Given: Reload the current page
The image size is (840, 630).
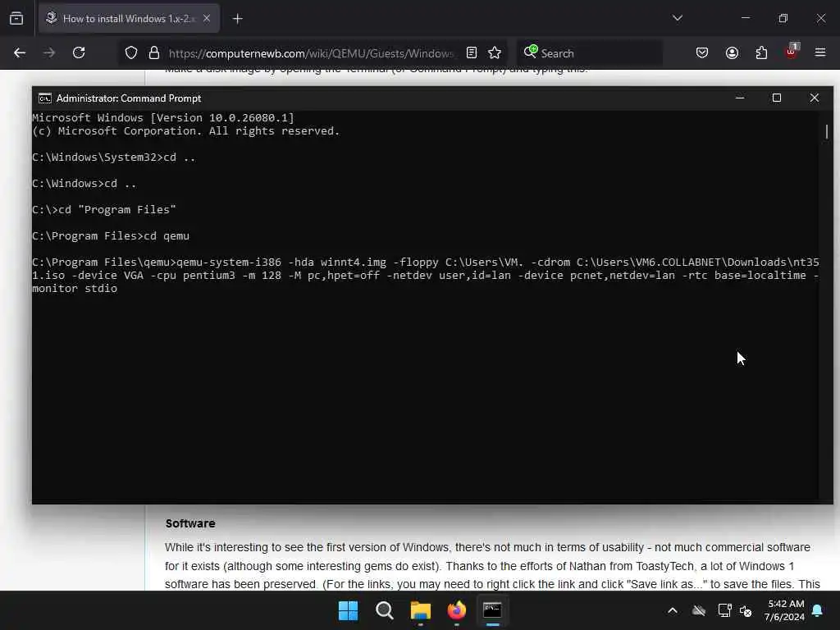Looking at the screenshot, I should click(x=79, y=53).
